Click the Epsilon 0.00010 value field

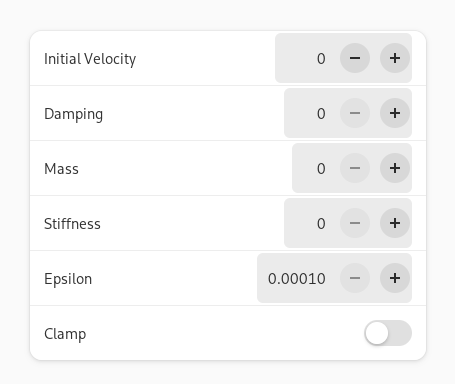point(298,278)
